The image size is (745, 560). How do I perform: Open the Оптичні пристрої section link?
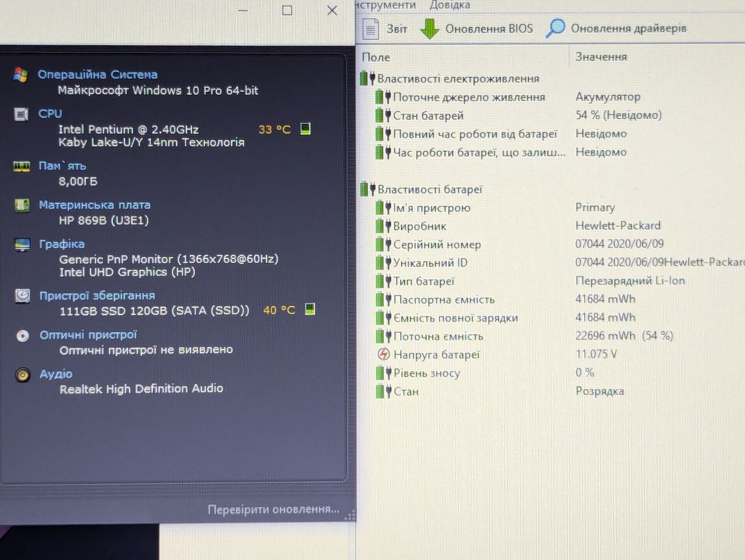(88, 335)
